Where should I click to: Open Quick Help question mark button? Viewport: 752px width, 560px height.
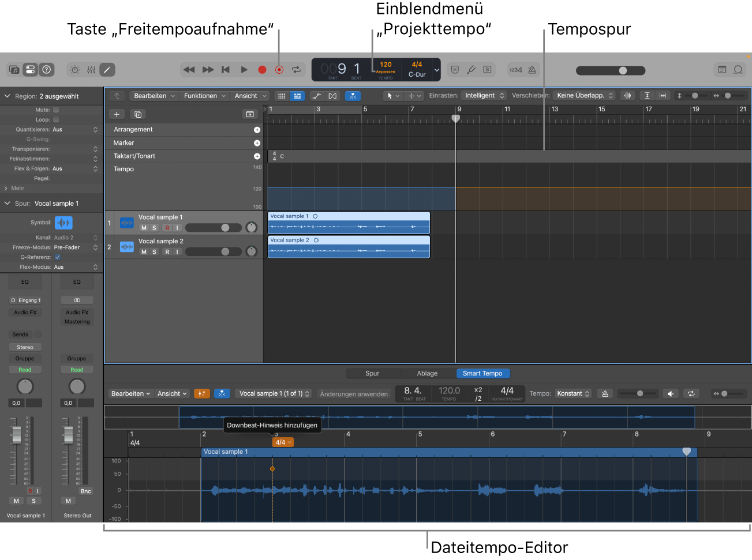tap(47, 70)
